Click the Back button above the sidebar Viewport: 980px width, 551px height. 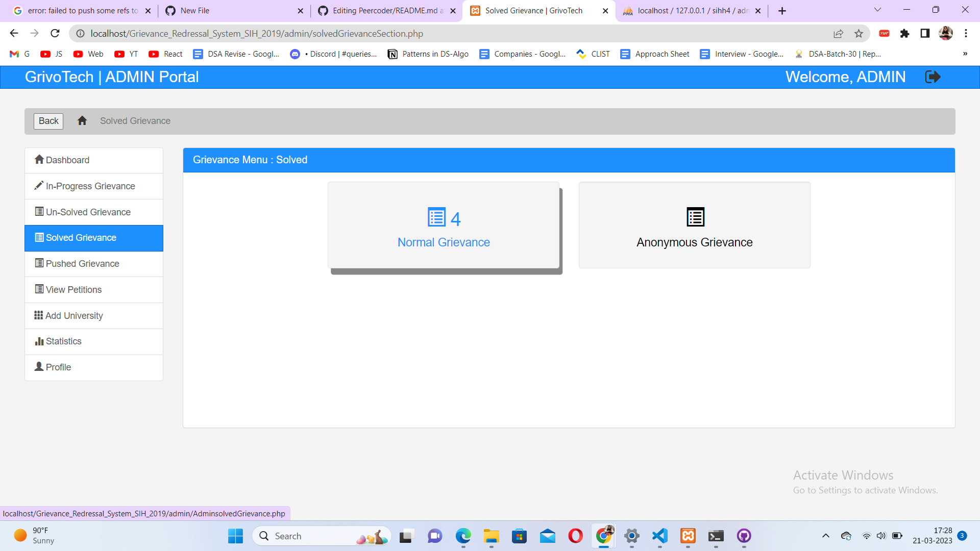(48, 121)
